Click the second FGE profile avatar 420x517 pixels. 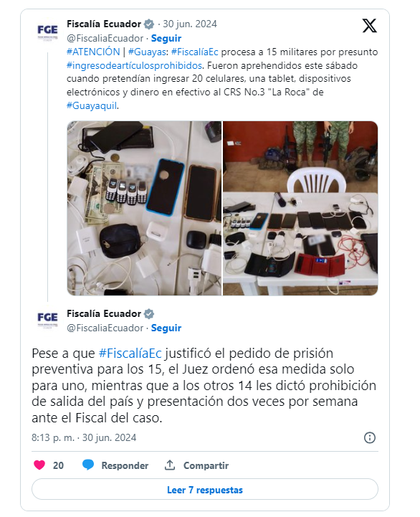point(47,319)
